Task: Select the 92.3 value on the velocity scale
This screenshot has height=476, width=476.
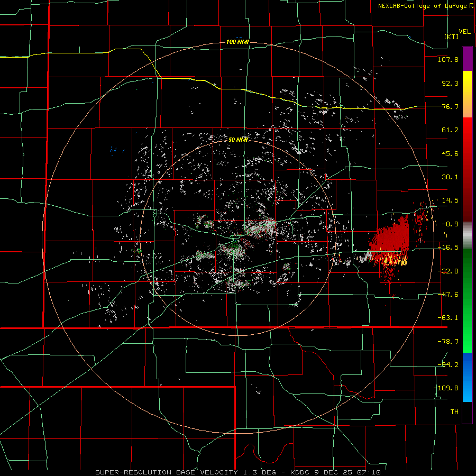Action: [450, 83]
